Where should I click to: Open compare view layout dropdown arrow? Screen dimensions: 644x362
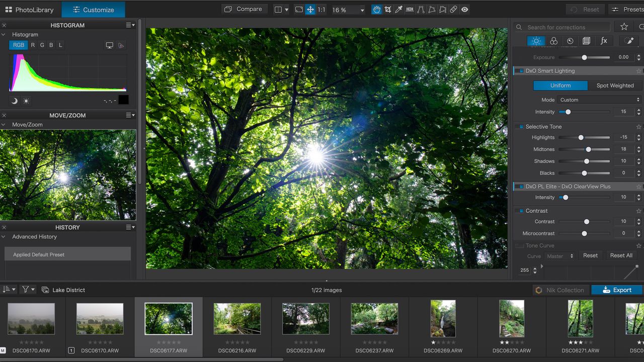pos(287,10)
